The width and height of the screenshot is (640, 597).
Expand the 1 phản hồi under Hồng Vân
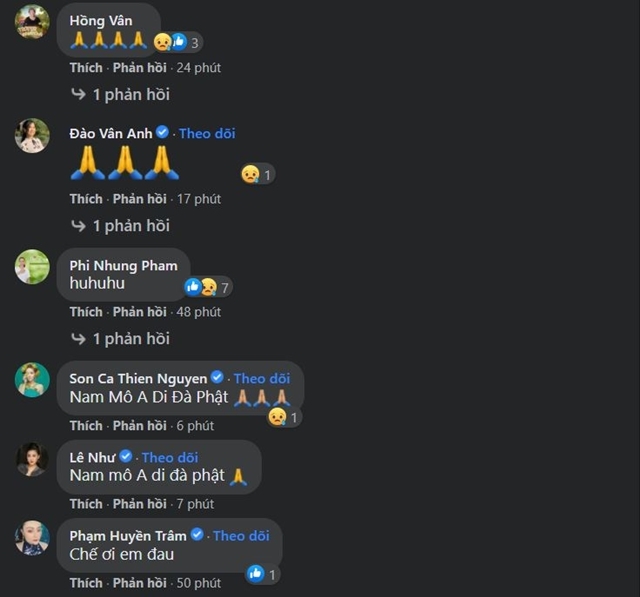coord(120,95)
